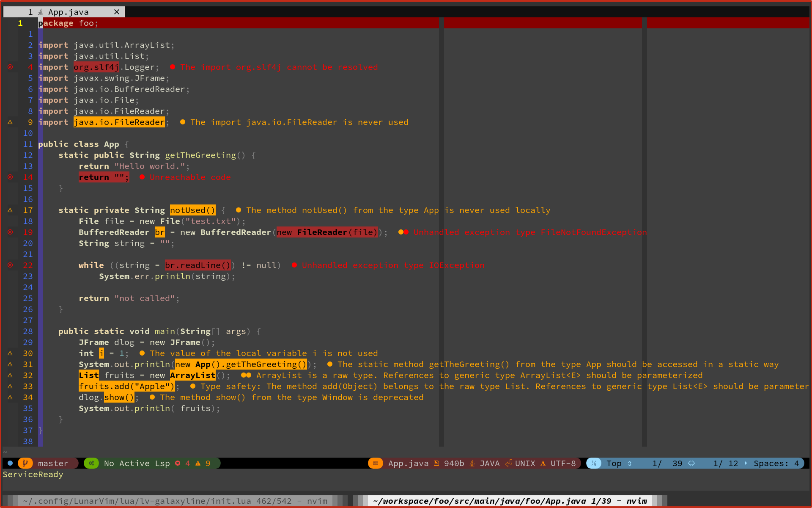Screen dimensions: 812x508
Task: Toggle the error marker on line 14
Action: (x=10, y=177)
